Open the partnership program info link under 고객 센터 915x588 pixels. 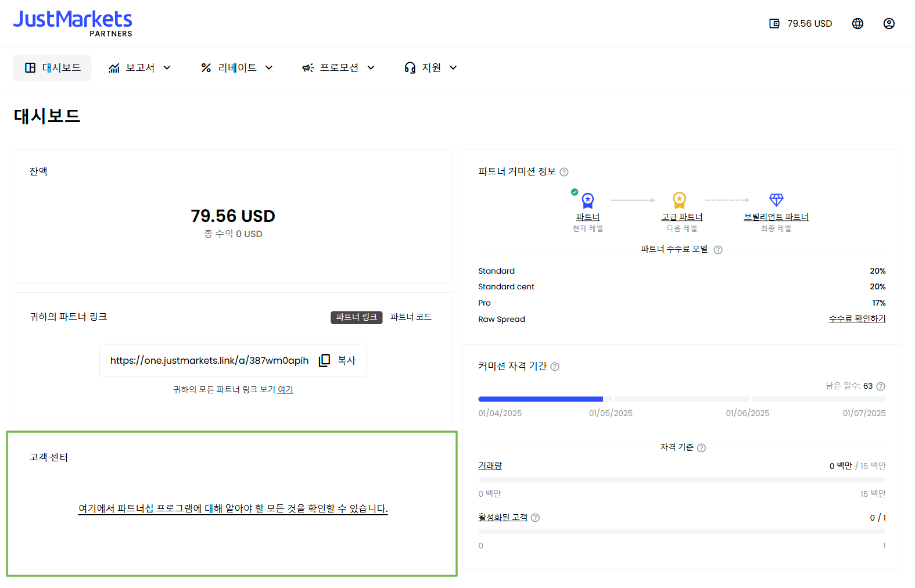tap(233, 509)
